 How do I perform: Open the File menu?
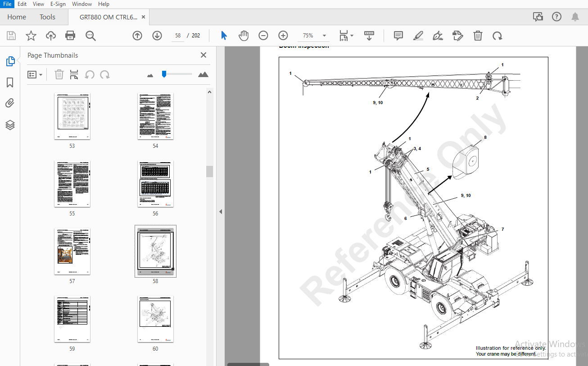[x=7, y=4]
